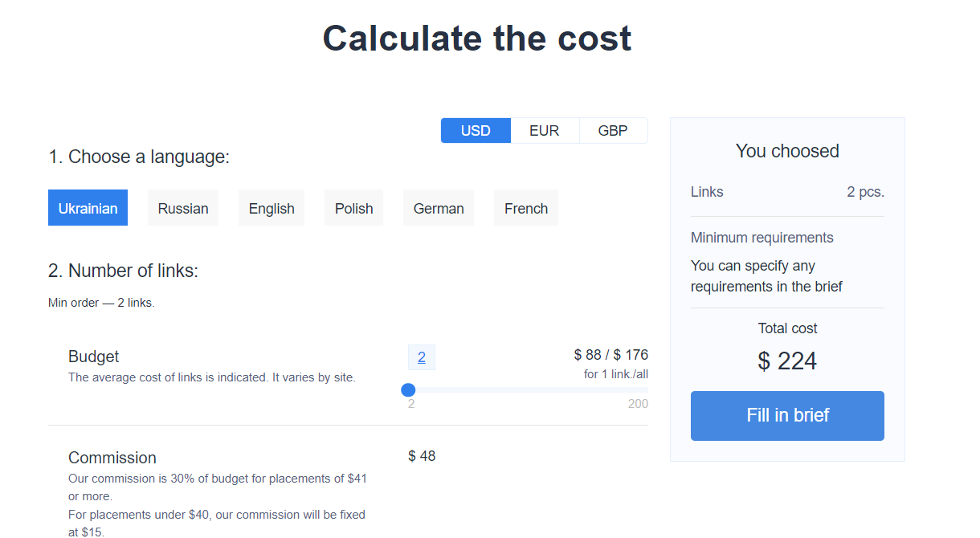Viewport: 980px width, 538px height.
Task: Click the number of links input field
Action: click(422, 358)
